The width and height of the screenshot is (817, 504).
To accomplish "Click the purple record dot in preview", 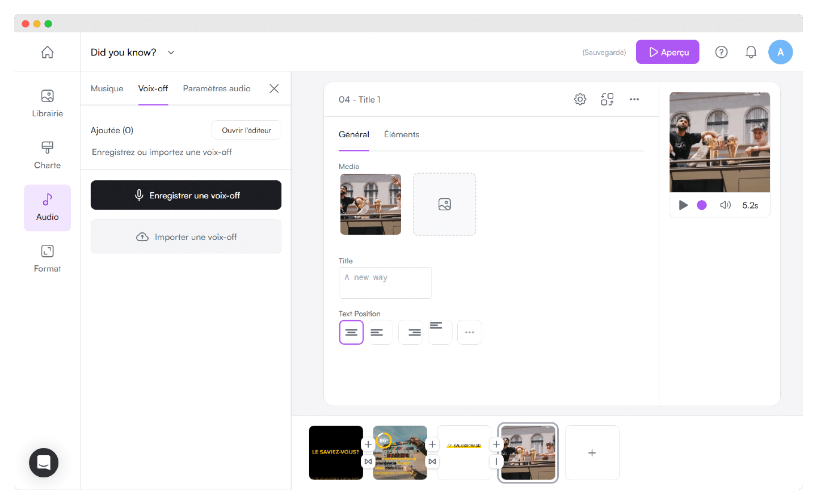I will [x=702, y=205].
